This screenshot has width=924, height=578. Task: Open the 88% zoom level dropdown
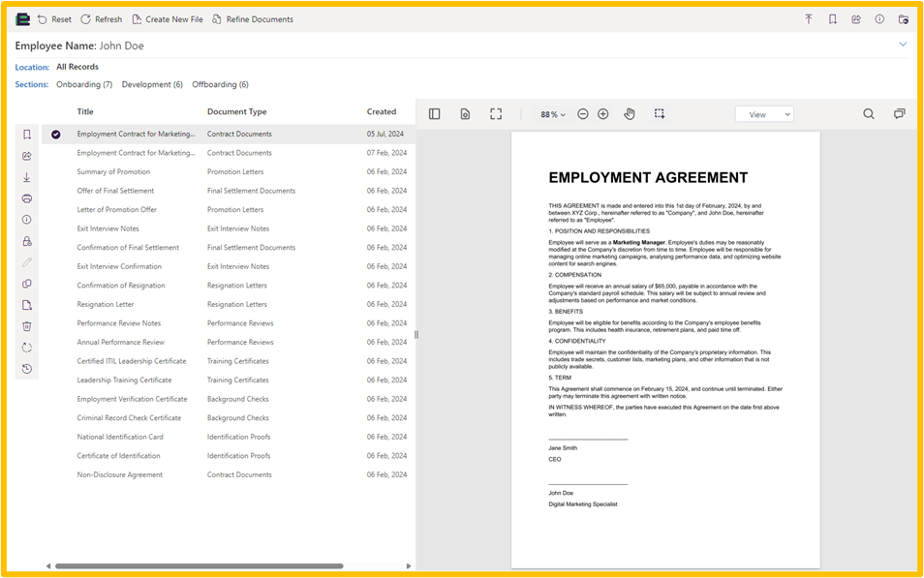pos(553,114)
